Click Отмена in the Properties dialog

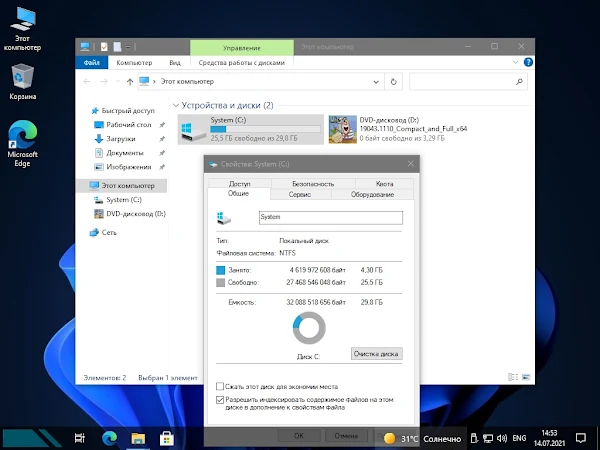coord(346,436)
